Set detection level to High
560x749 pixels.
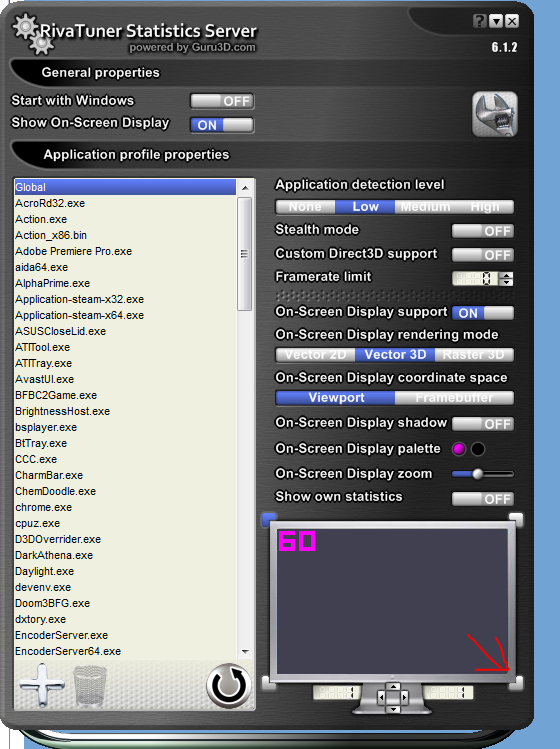(485, 207)
